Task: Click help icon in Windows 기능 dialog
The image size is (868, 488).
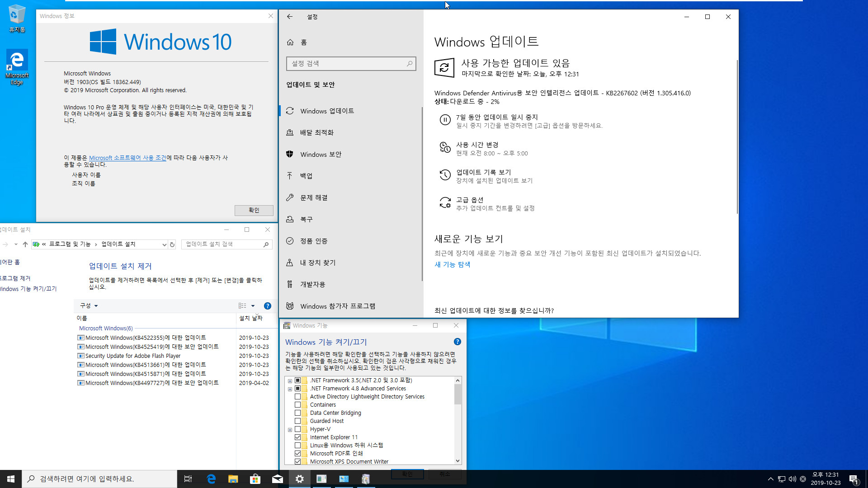Action: pos(458,342)
